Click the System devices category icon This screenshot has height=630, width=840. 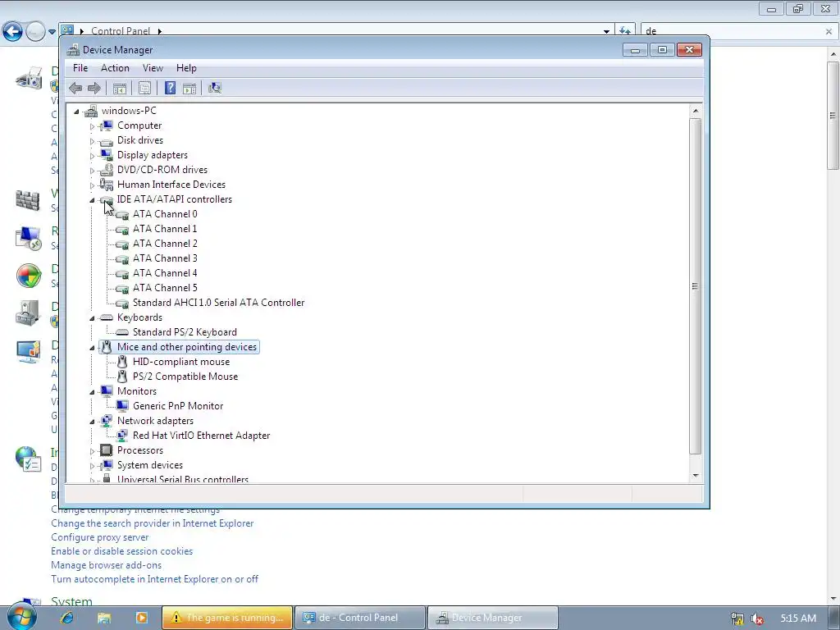pos(107,465)
